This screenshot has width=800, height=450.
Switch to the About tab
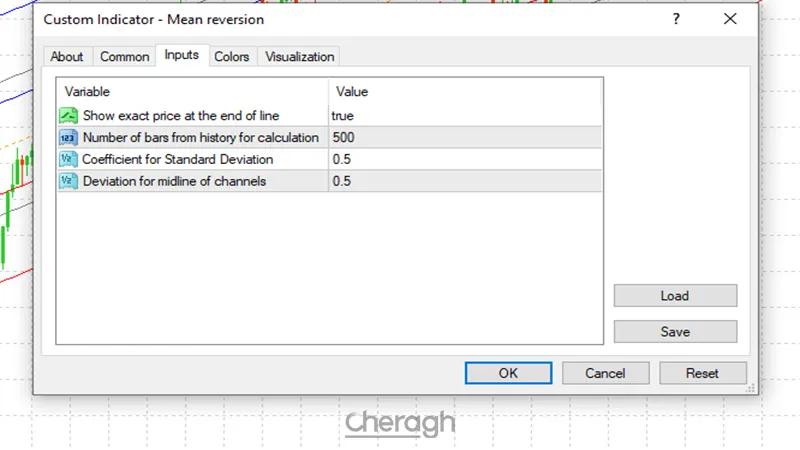67,57
